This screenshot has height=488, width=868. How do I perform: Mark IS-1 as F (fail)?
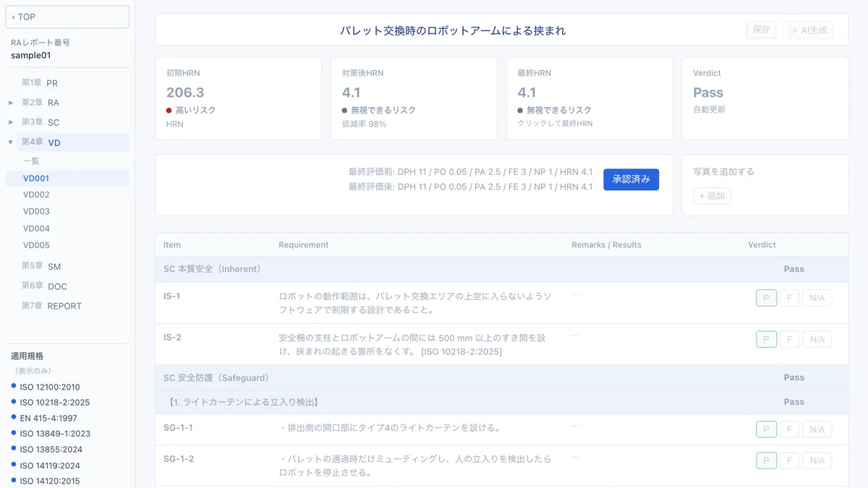point(789,298)
